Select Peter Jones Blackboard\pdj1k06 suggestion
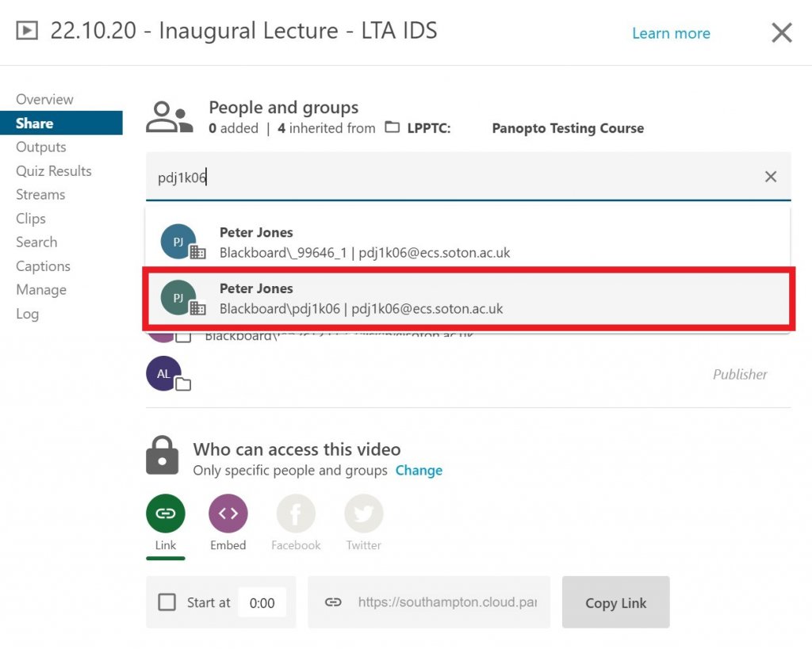This screenshot has height=649, width=812. tap(468, 298)
